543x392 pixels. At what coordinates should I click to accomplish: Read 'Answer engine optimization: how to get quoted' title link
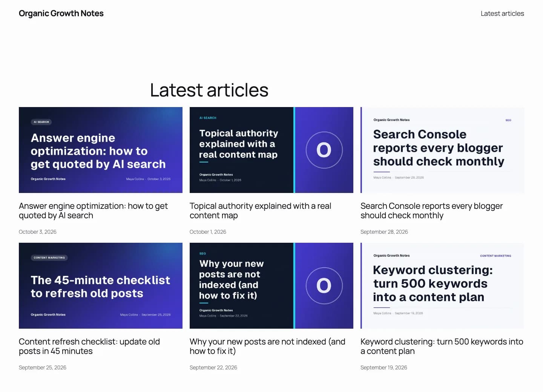94,211
